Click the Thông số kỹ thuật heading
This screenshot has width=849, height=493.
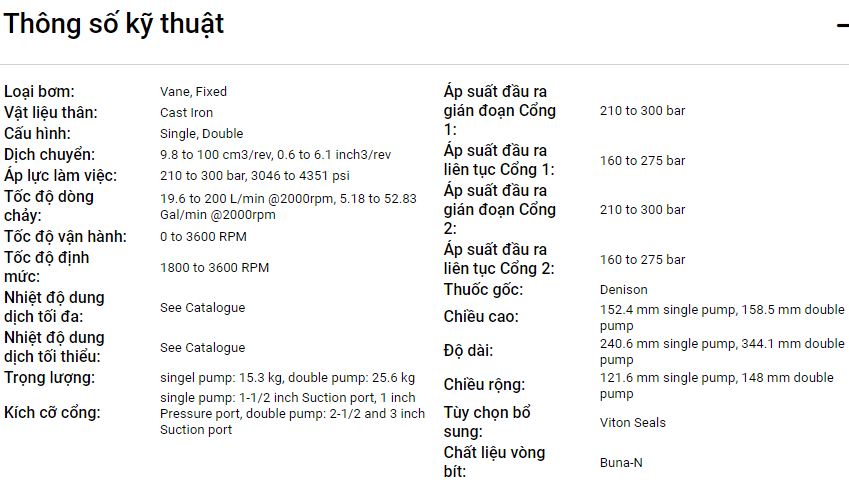(113, 24)
